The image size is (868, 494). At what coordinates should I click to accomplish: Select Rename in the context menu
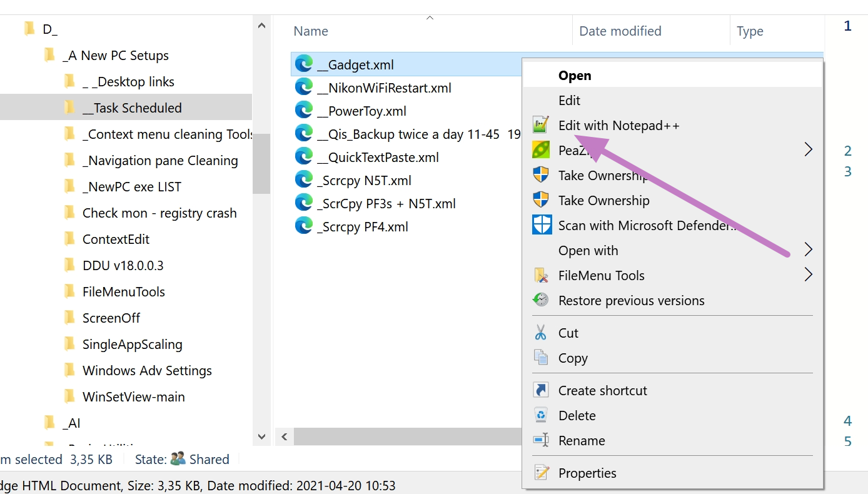tap(581, 440)
